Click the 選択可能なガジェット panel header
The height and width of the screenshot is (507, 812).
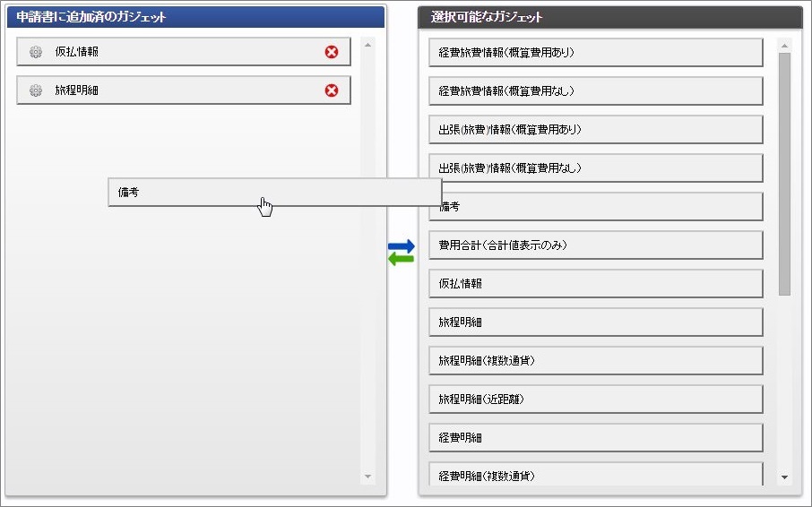pos(610,17)
